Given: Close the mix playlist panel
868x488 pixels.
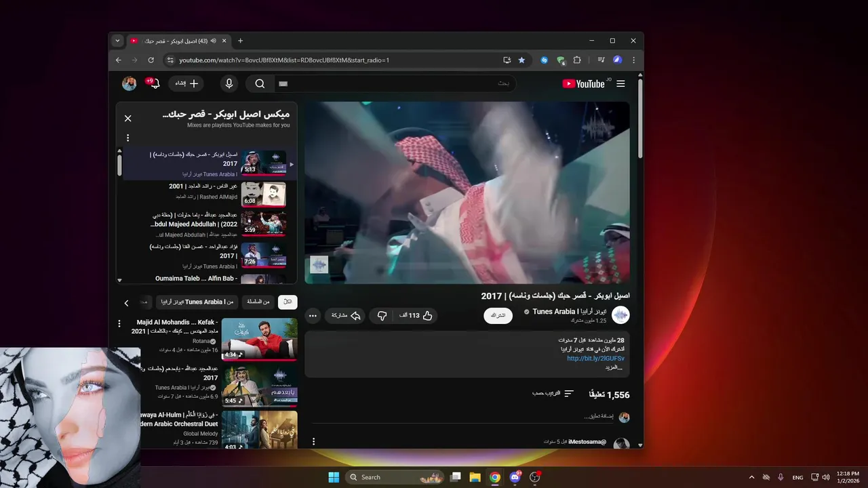Looking at the screenshot, I should pos(127,118).
